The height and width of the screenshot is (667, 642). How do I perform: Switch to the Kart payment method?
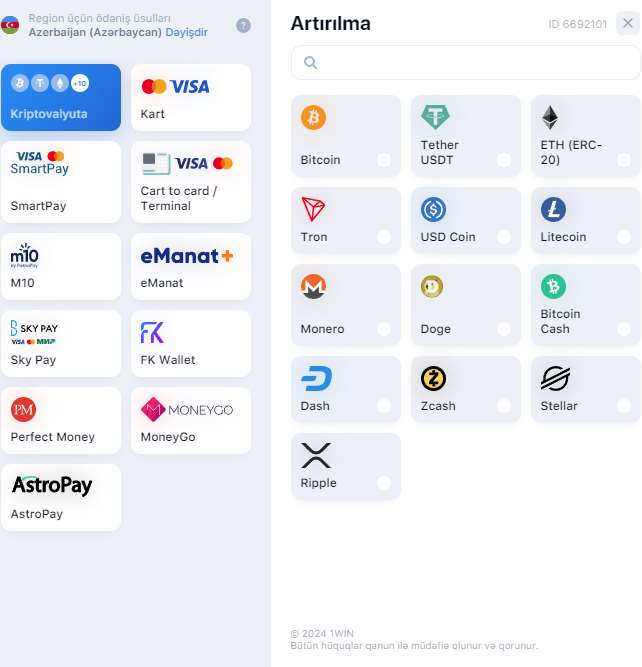[191, 97]
